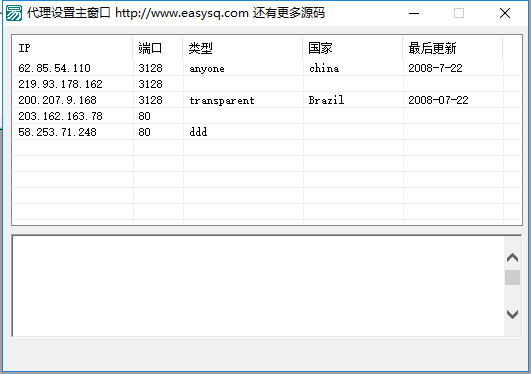The height and width of the screenshot is (374, 531).
Task: Minimize the proxy settings window
Action: (414, 13)
